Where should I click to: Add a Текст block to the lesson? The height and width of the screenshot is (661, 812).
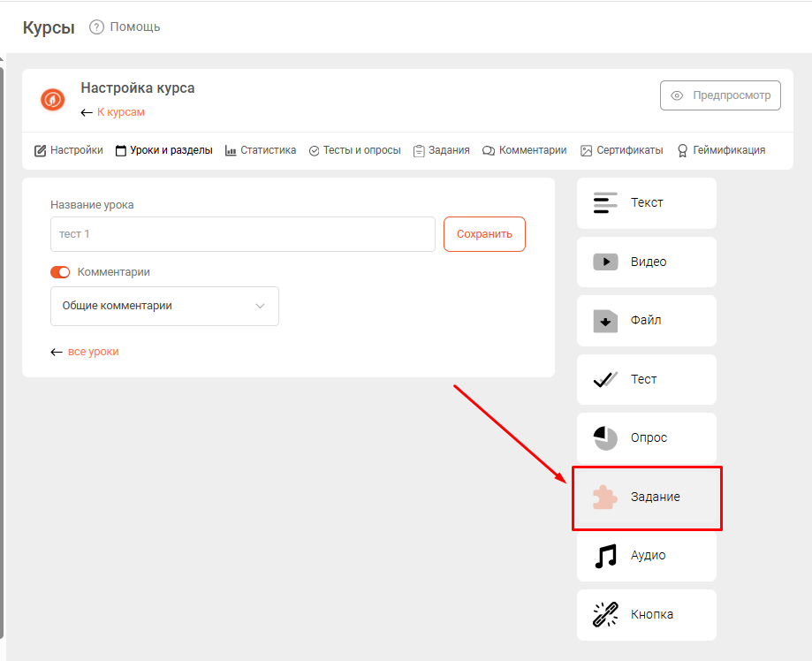click(x=646, y=203)
